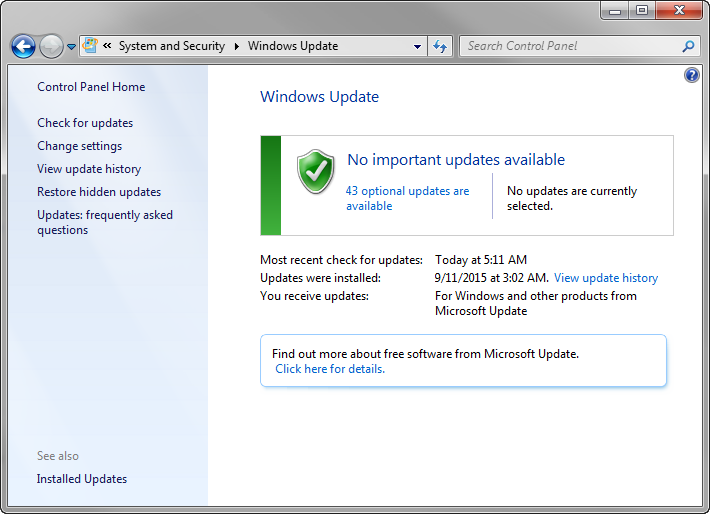Click the Windows Update heading
Screen dimensions: 710x514
tap(320, 97)
